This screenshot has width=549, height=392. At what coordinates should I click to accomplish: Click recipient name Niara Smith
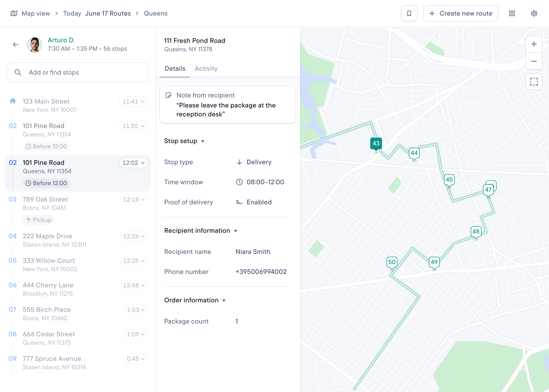pos(253,252)
